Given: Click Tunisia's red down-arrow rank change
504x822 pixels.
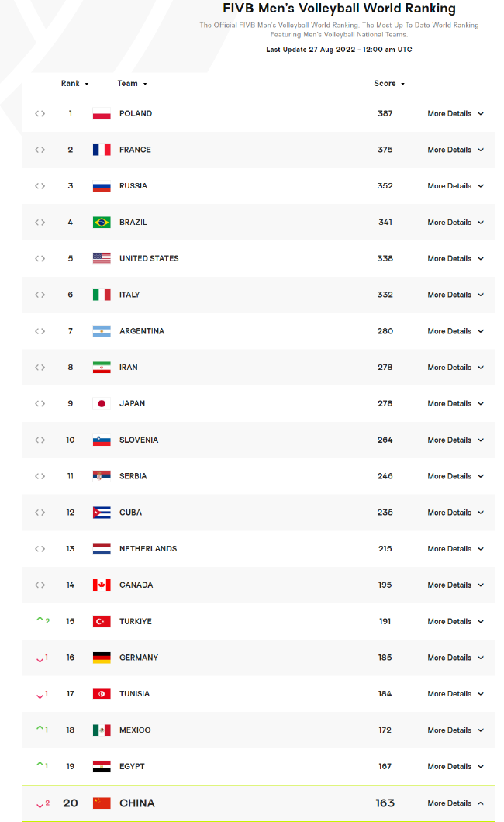Looking at the screenshot, I should pyautogui.click(x=42, y=694).
